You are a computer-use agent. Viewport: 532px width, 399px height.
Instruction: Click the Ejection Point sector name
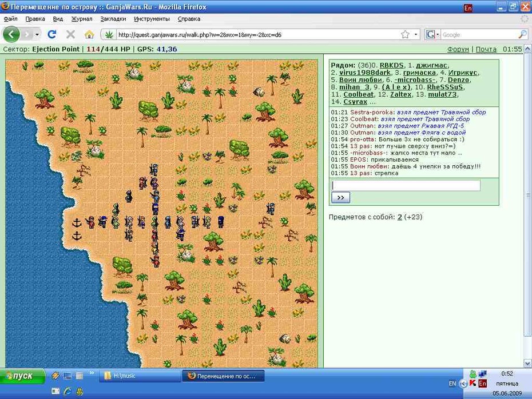56,49
